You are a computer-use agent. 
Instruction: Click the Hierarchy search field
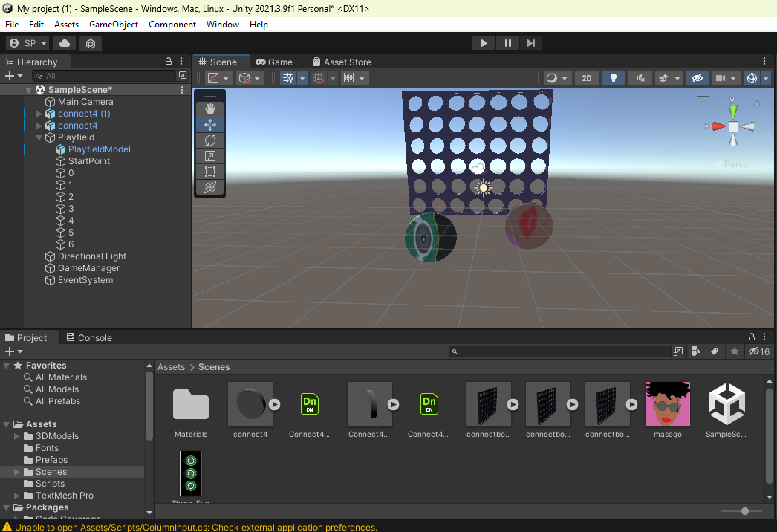click(104, 76)
